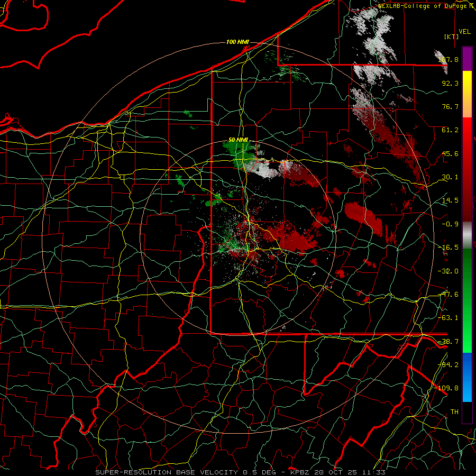Click the 50 NMI range ring label
The height and width of the screenshot is (476, 476).
tap(239, 140)
